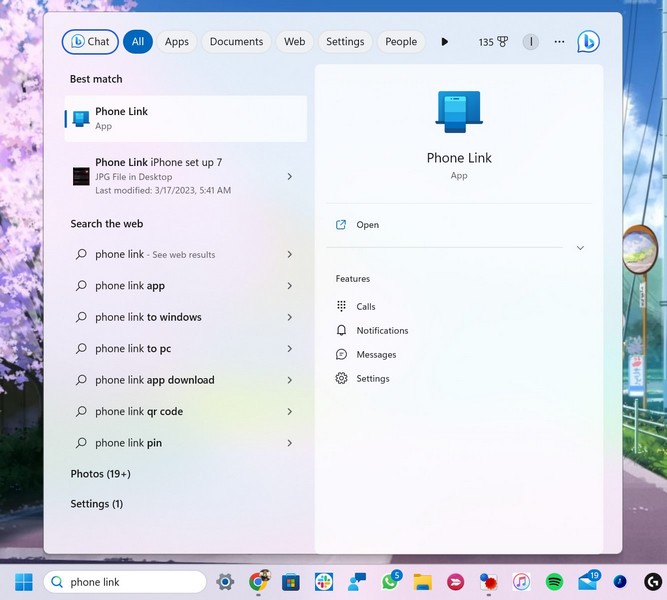Open Slack from the taskbar
This screenshot has width=667, height=600.
323,582
